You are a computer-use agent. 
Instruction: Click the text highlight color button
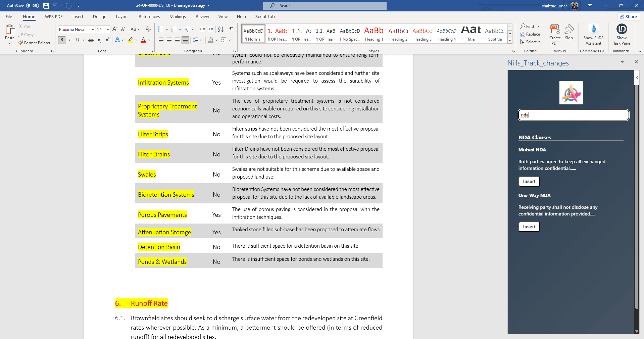130,40
